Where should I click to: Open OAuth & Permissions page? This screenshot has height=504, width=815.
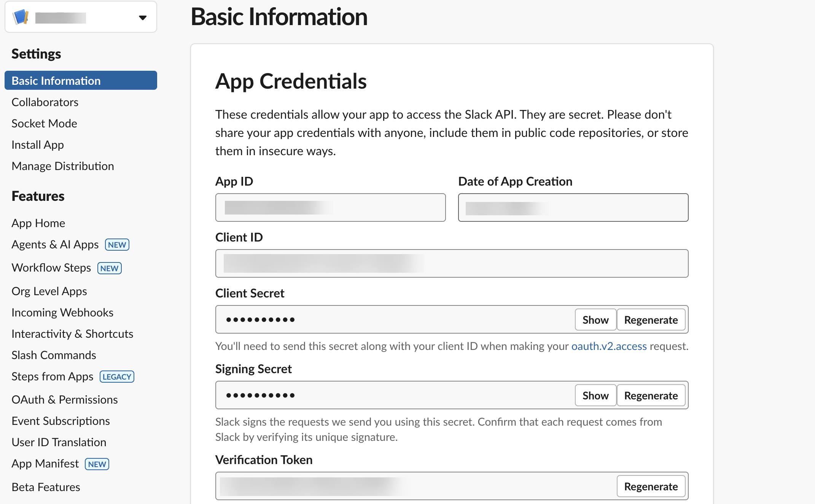[x=65, y=399]
